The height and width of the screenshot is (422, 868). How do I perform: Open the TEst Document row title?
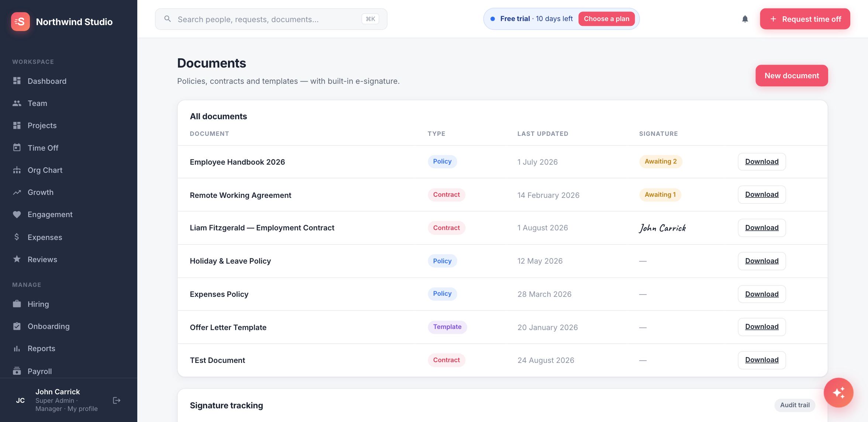click(217, 360)
